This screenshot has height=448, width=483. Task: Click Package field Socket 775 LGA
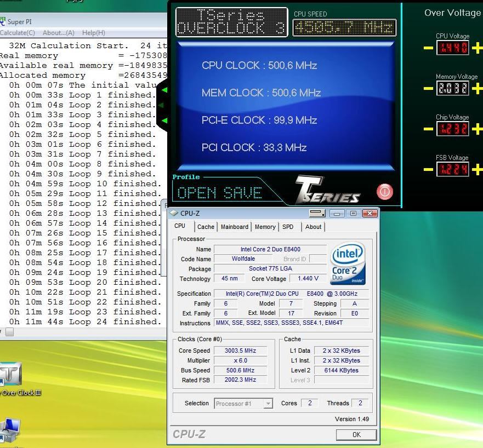pos(270,268)
